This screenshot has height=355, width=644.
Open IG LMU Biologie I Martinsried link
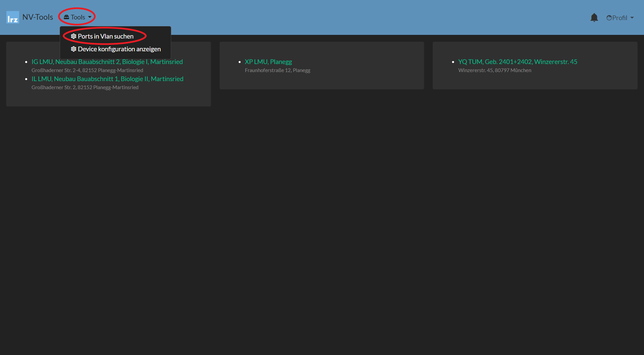[107, 62]
